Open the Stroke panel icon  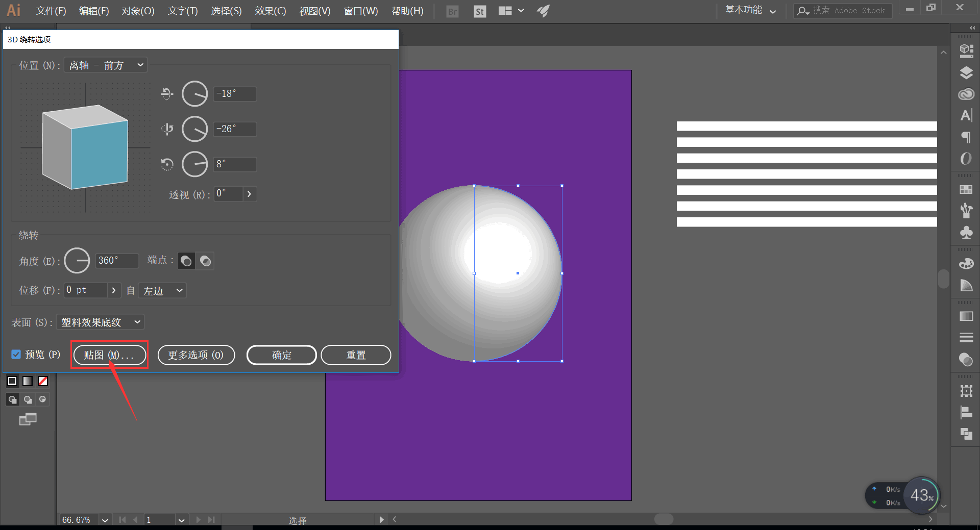(966, 338)
